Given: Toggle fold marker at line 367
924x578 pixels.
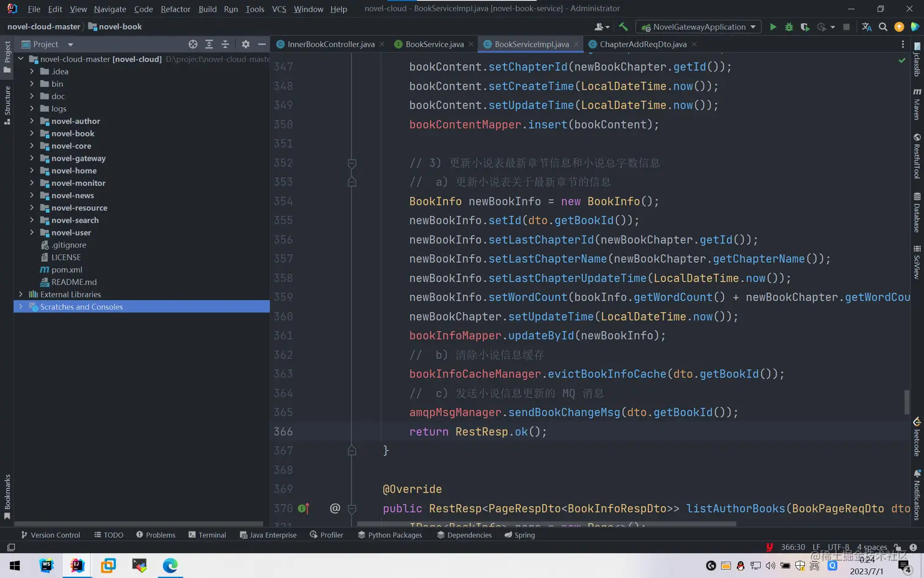Looking at the screenshot, I should [x=352, y=451].
